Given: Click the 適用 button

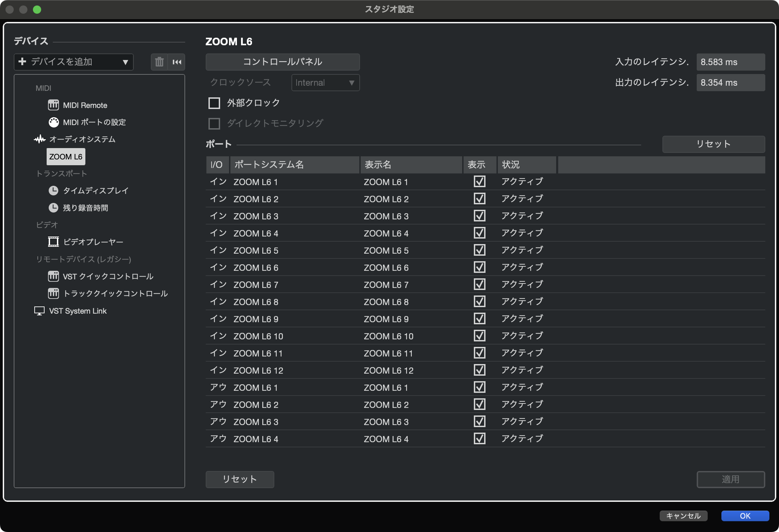Looking at the screenshot, I should 731,479.
